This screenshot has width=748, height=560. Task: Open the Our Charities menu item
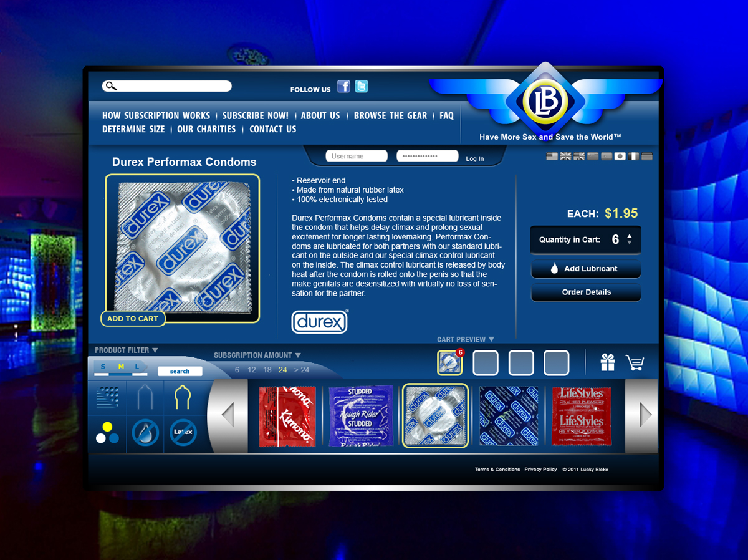(206, 129)
